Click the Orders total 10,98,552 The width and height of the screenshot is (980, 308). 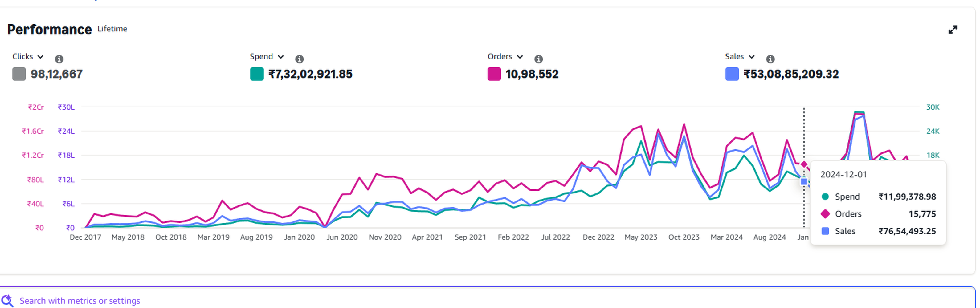click(x=532, y=74)
